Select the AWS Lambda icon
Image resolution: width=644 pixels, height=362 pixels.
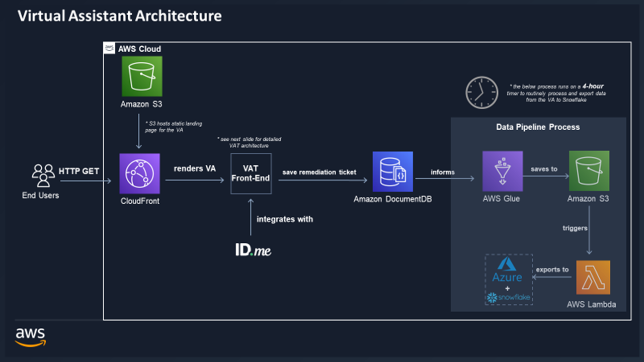point(593,277)
